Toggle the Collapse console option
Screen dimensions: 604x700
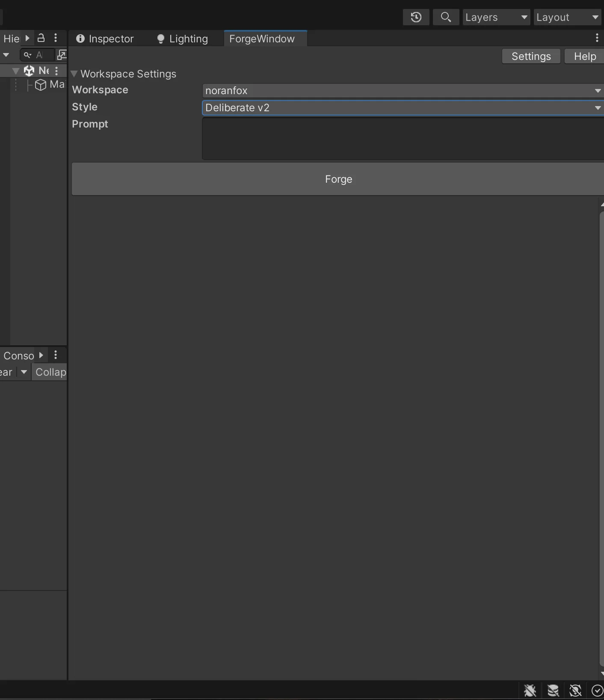click(50, 372)
